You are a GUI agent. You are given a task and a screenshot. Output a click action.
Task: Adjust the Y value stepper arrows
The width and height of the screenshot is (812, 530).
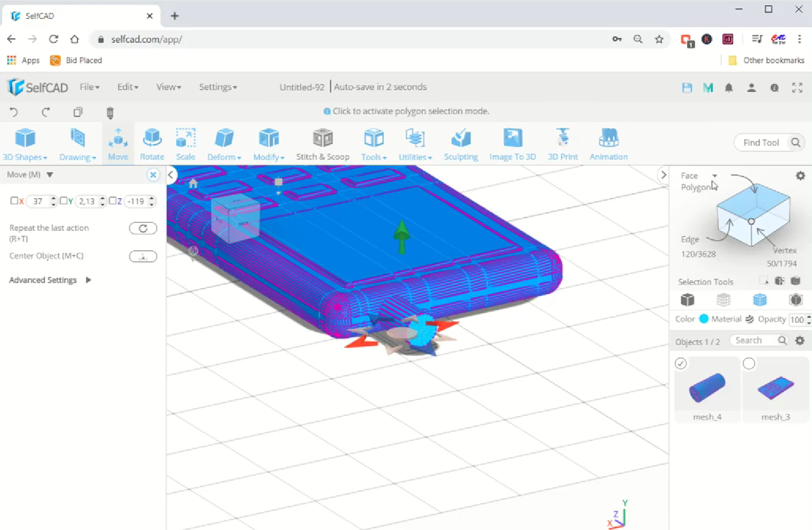(102, 201)
